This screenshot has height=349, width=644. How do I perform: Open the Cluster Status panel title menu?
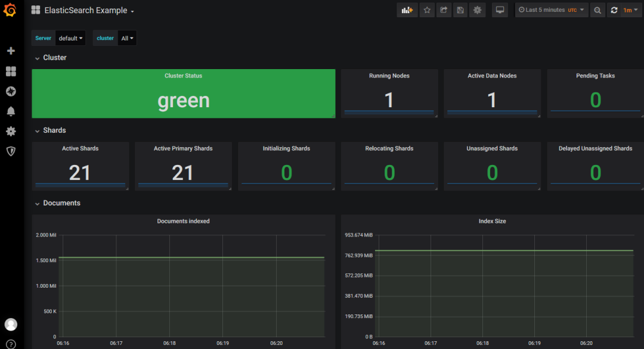coord(183,76)
